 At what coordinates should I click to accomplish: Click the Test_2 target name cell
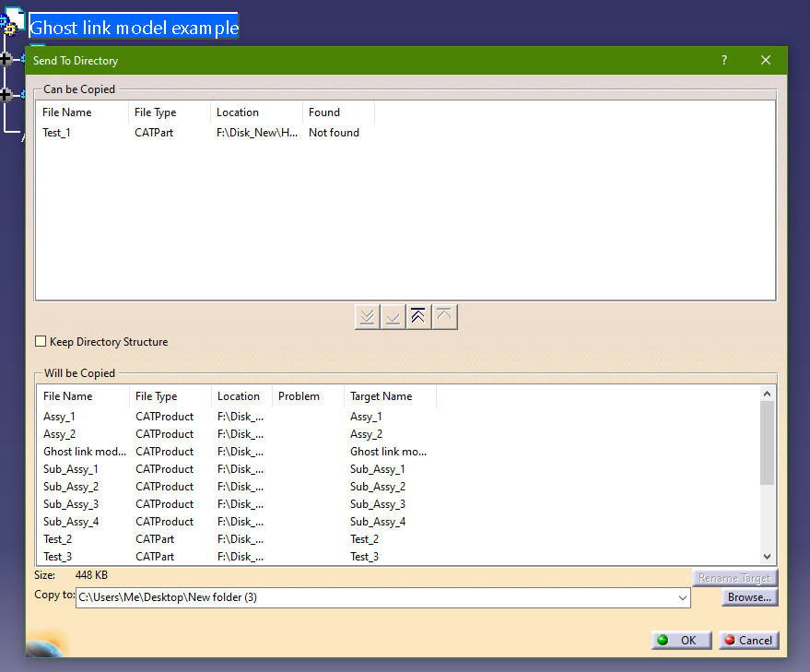point(364,539)
